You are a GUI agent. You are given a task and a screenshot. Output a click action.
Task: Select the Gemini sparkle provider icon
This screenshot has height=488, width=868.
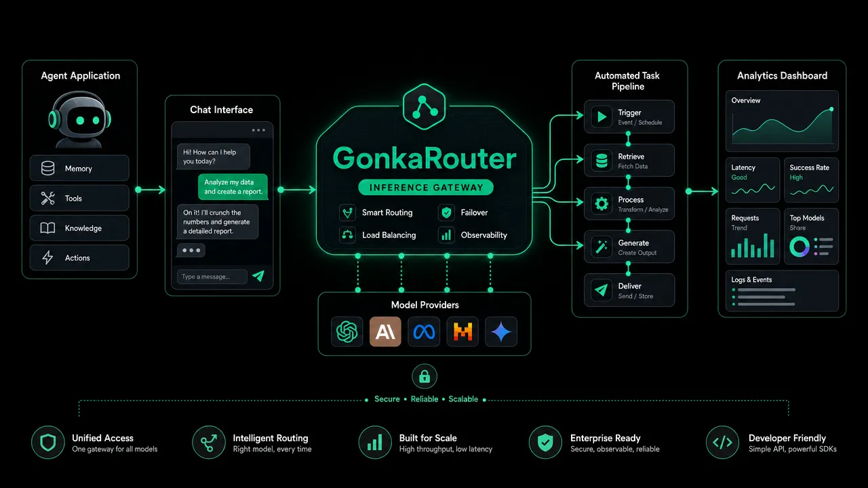[x=501, y=332]
